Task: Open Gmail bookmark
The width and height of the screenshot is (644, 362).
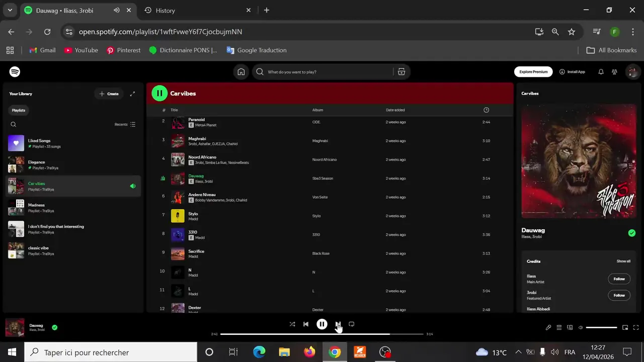Action: pyautogui.click(x=42, y=50)
